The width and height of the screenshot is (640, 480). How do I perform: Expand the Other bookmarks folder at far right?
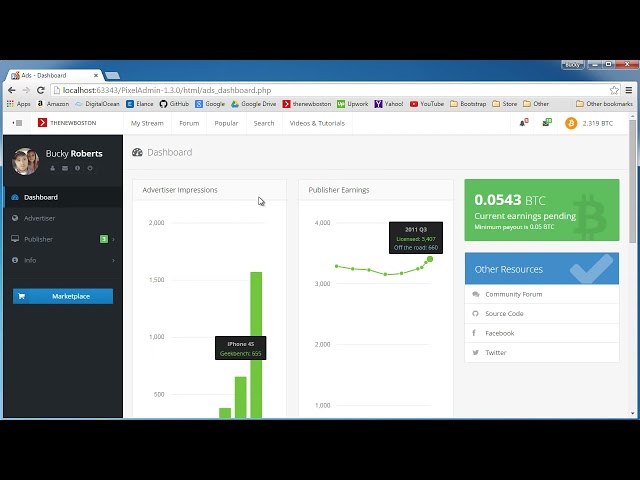[604, 104]
